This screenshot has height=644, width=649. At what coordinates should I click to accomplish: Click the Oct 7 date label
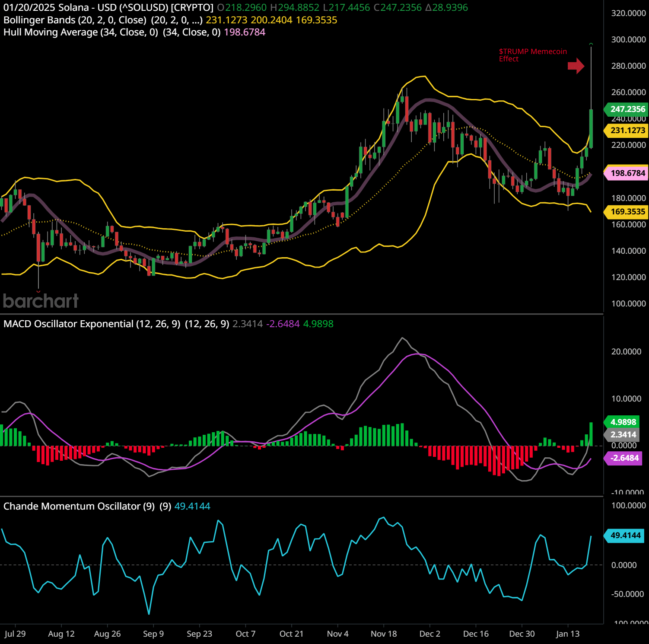coord(245,634)
